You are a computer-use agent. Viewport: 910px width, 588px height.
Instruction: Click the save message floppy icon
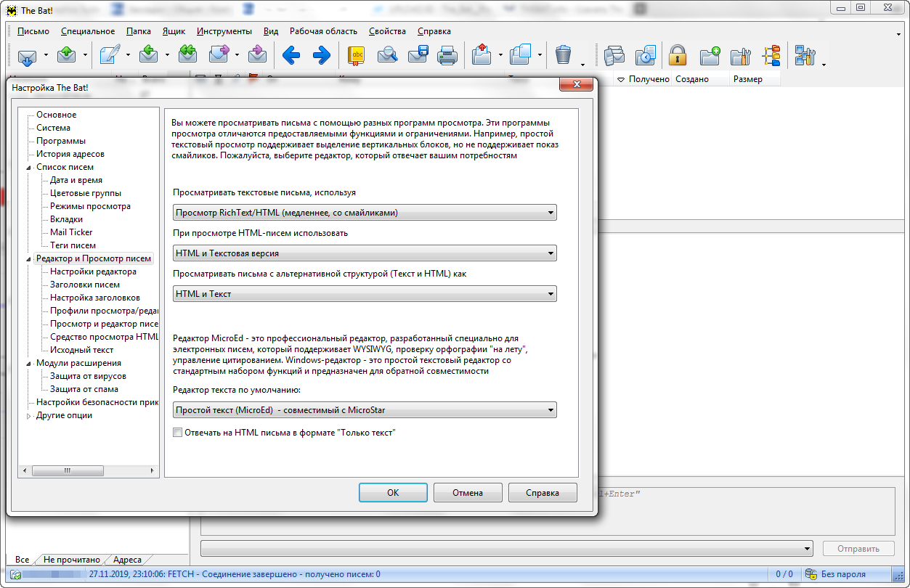(418, 55)
